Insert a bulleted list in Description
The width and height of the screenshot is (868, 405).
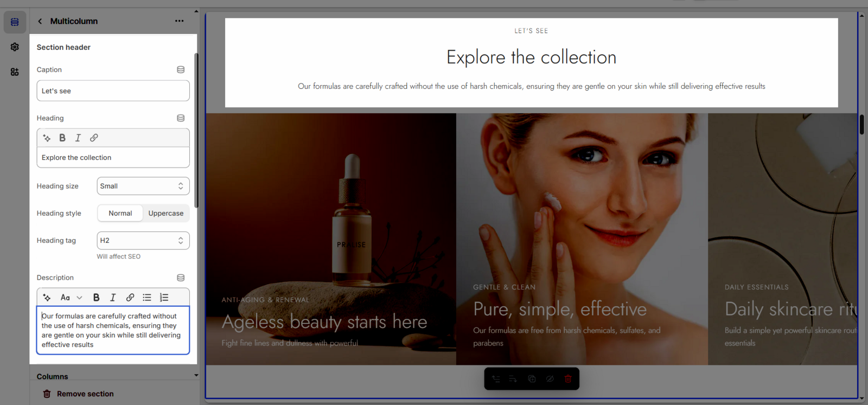click(x=147, y=297)
